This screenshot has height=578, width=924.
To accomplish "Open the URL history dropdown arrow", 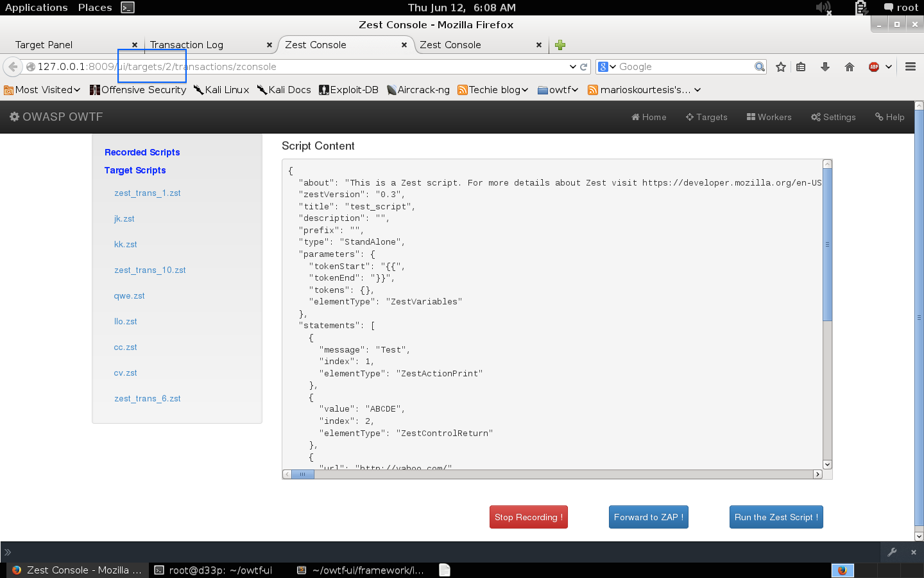I will 573,67.
